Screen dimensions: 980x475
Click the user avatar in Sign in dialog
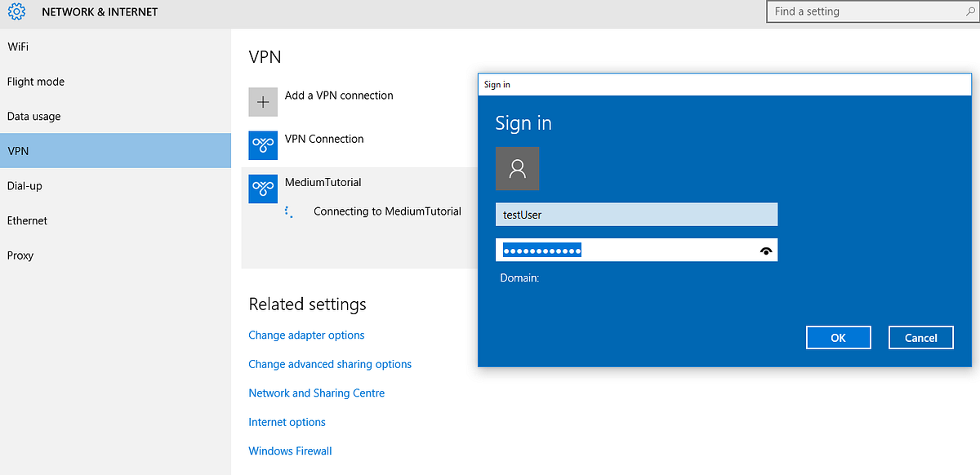tap(517, 169)
